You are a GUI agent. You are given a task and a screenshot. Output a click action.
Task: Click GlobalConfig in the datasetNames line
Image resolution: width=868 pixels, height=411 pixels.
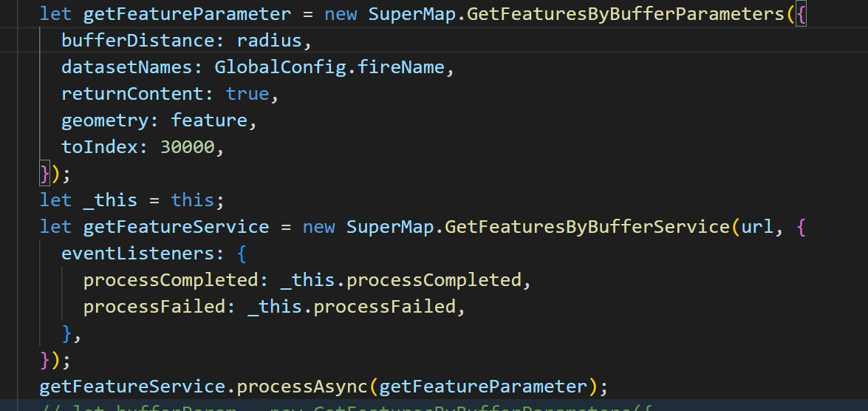280,67
